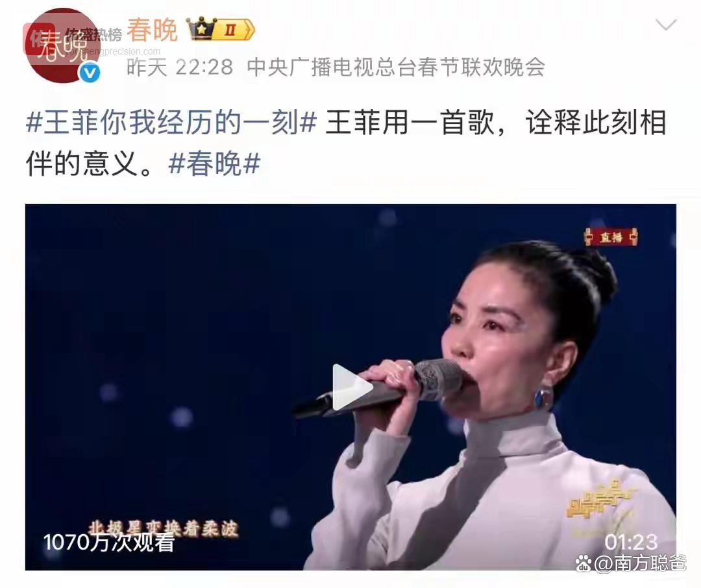This screenshot has width=701, height=588.
Task: Click the lyric subtitle 北极星变换着柔波
Action: click(x=164, y=528)
